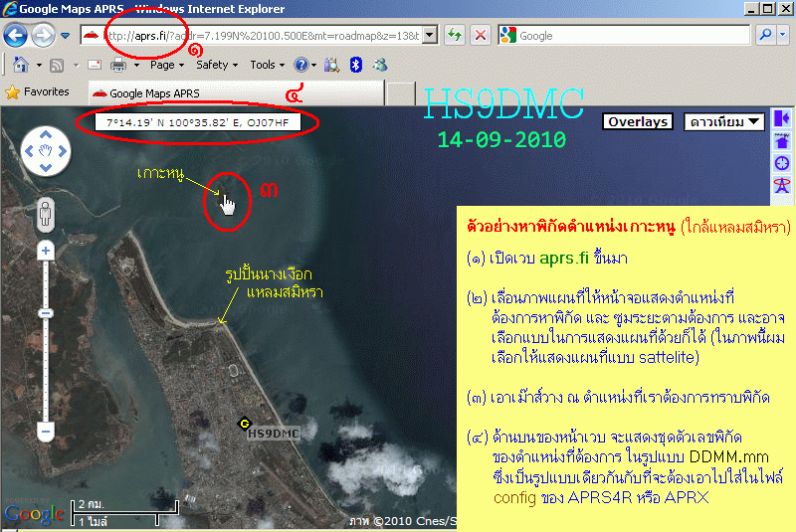Run search with the magnifier icon
The image size is (796, 532).
pos(764,35)
